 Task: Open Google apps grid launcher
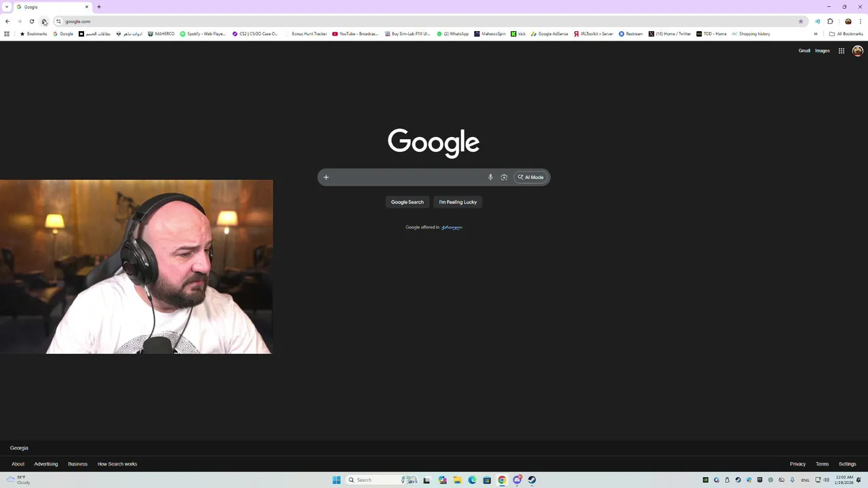coord(842,51)
